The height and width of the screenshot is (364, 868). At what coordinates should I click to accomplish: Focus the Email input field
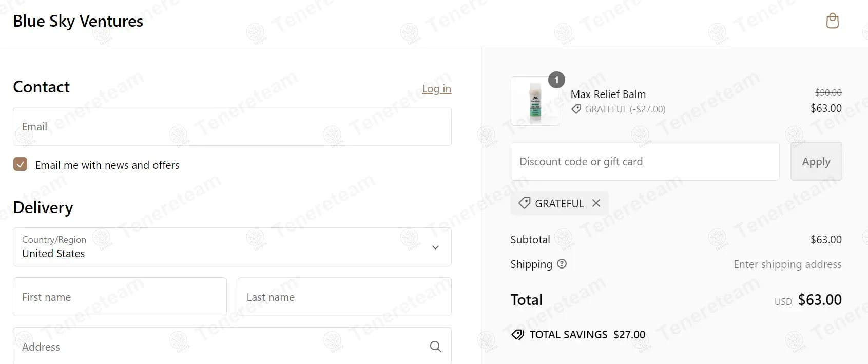[232, 126]
